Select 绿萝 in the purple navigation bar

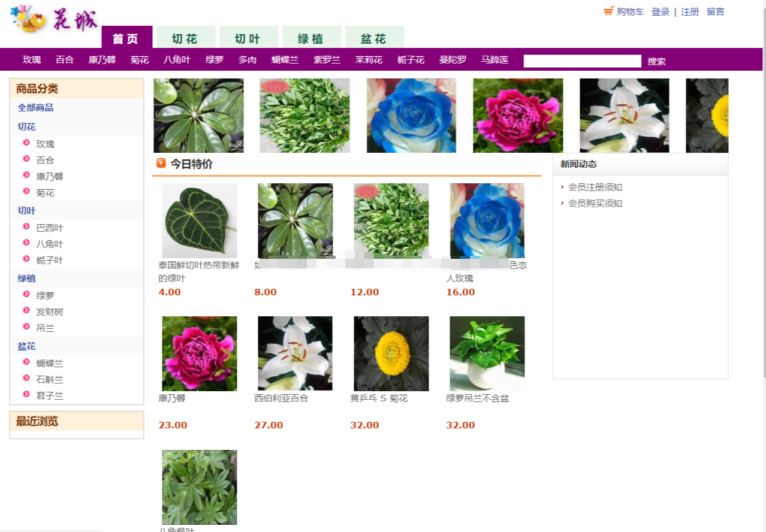click(x=215, y=60)
